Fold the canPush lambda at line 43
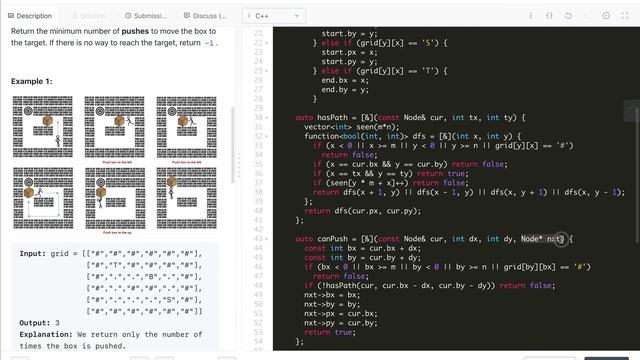640x360 pixels. click(x=267, y=239)
